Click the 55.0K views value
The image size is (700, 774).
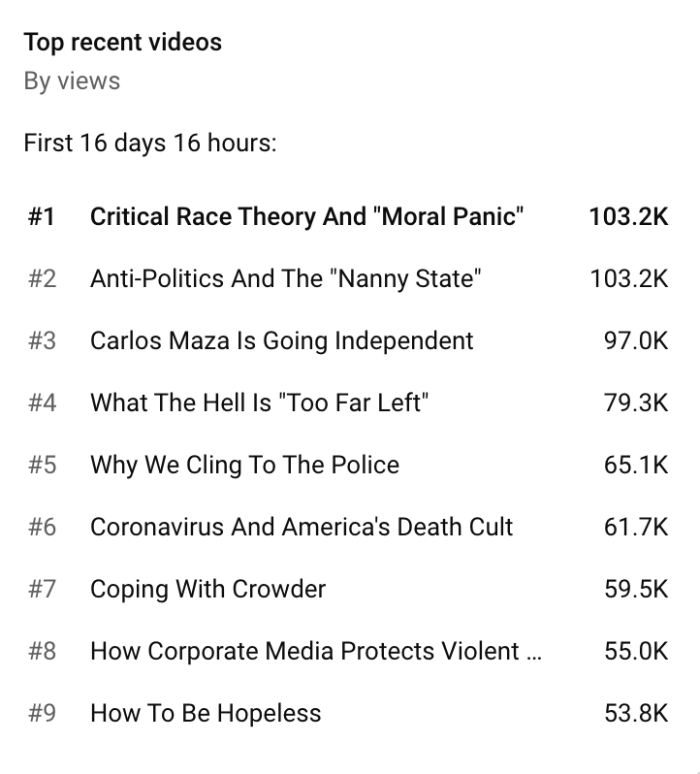pyautogui.click(x=636, y=651)
